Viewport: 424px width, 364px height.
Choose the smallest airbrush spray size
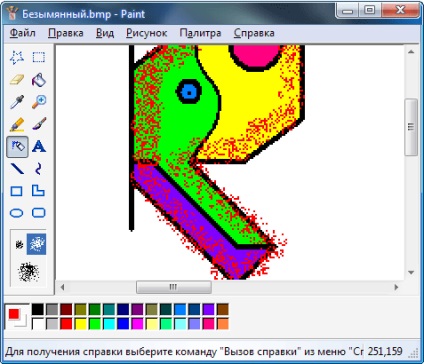click(x=19, y=244)
